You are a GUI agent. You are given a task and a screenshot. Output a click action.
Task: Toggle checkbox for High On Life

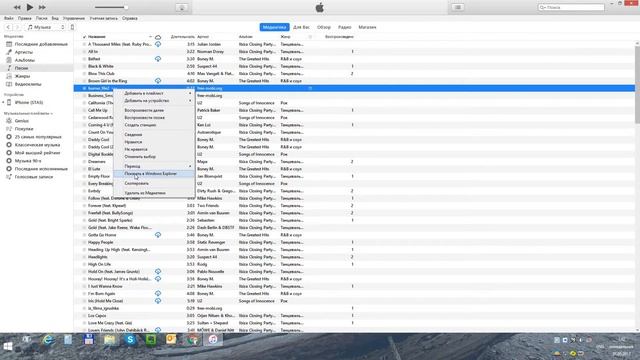(x=84, y=264)
